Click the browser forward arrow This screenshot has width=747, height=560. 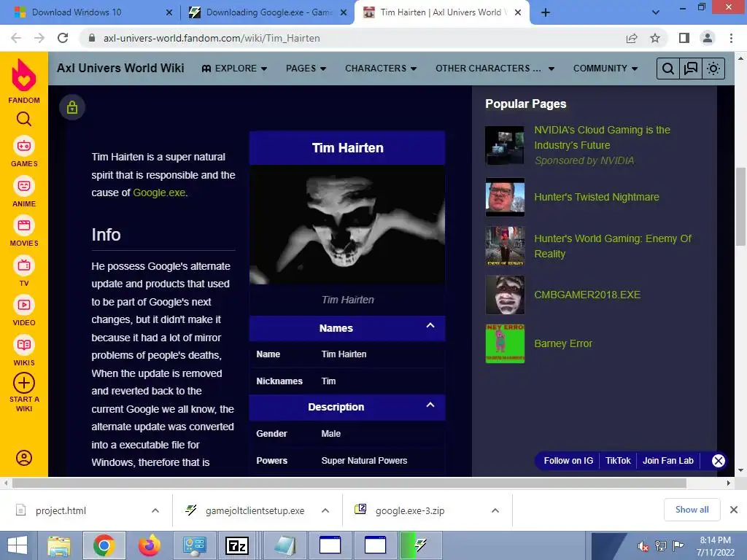pos(39,38)
